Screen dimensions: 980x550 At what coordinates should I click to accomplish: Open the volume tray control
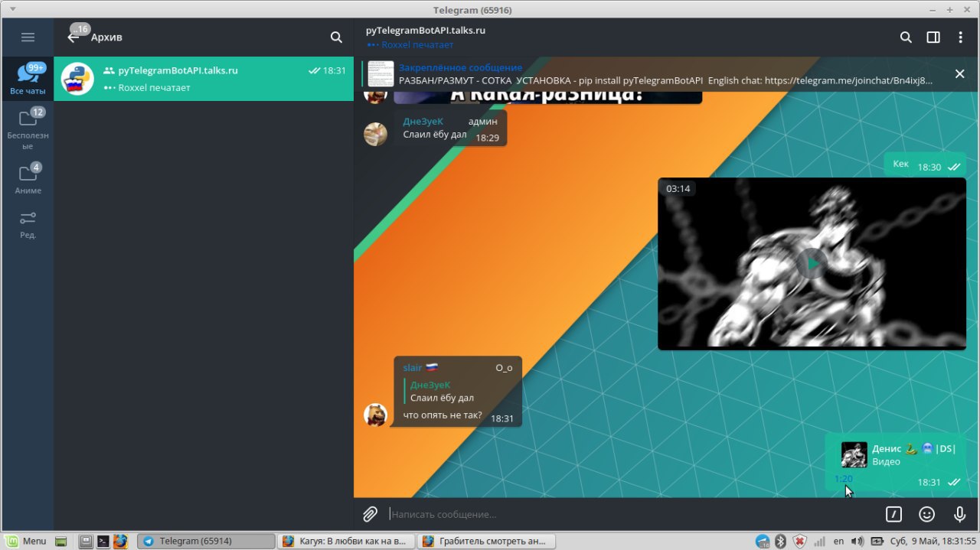(857, 541)
